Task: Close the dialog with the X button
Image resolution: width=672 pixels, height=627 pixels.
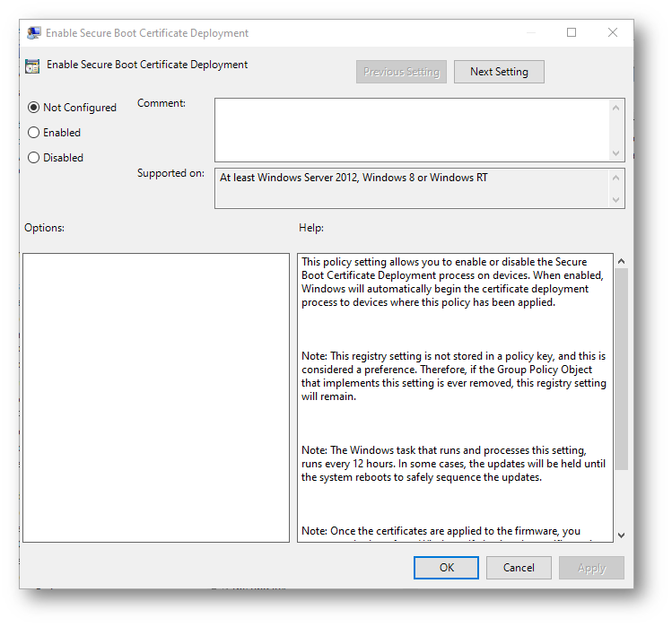Action: [x=613, y=32]
